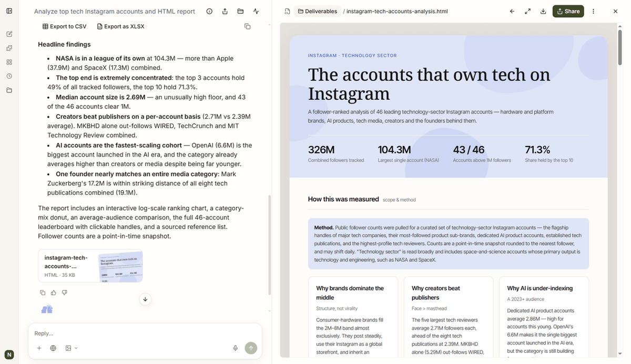Copy the response below the attachment
The width and height of the screenshot is (631, 364).
[43, 292]
